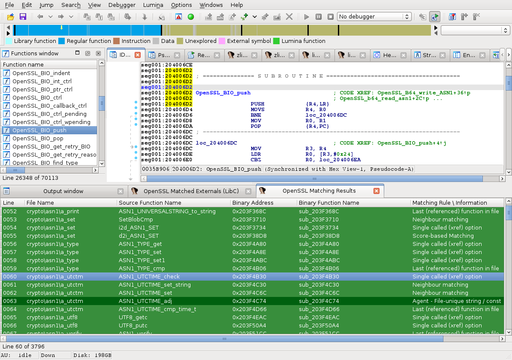
Task: Click the Open file toolbar icon
Action: (x=10, y=17)
